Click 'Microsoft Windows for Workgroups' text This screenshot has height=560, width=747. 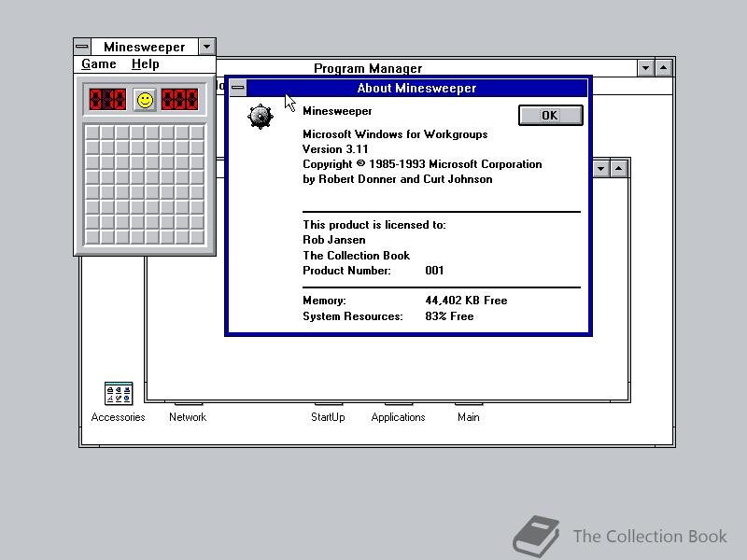point(395,134)
